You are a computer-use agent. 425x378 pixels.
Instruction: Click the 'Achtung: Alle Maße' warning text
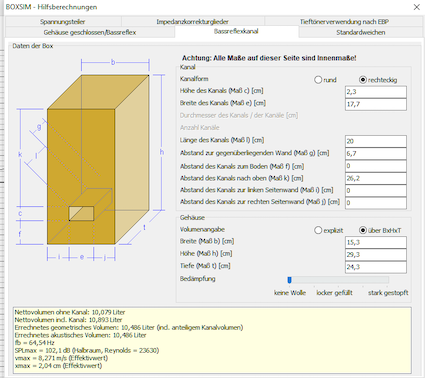pyautogui.click(x=269, y=58)
